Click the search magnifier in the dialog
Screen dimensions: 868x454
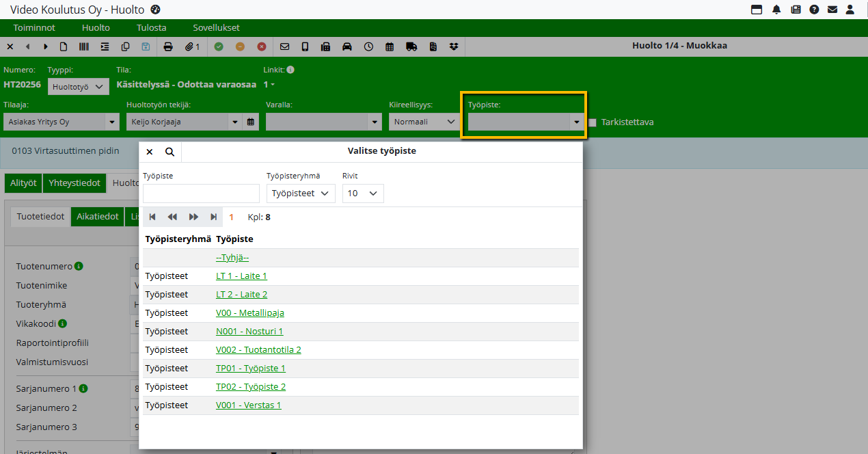point(169,152)
